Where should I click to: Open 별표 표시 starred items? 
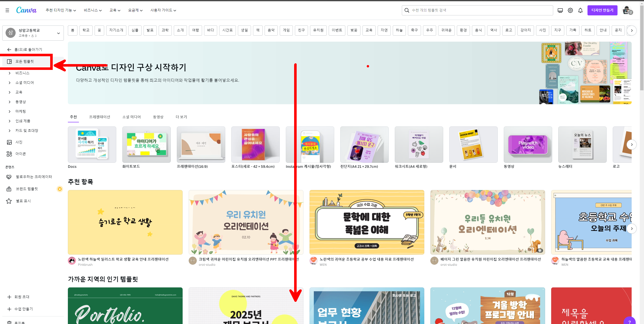pos(23,201)
